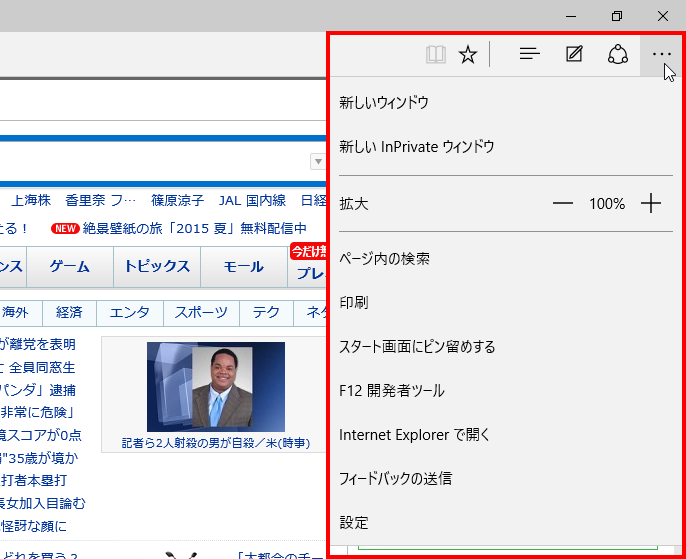This screenshot has height=559, width=686.
Task: Select 新しいウィンドウ menu item
Action: pos(384,103)
